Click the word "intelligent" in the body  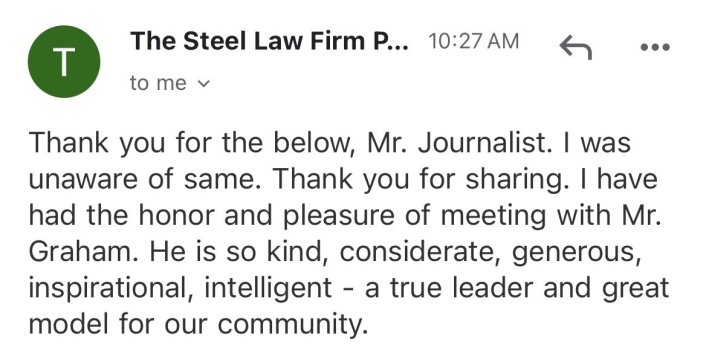tap(268, 289)
